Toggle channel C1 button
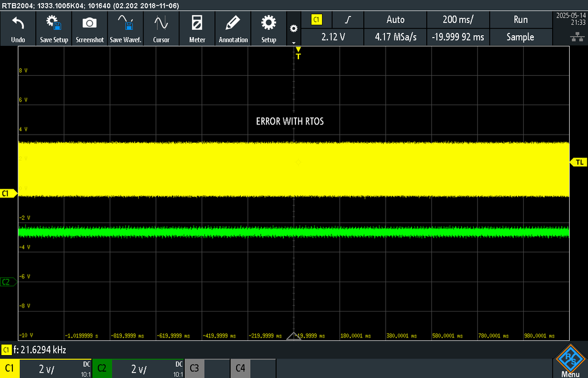 coord(10,369)
